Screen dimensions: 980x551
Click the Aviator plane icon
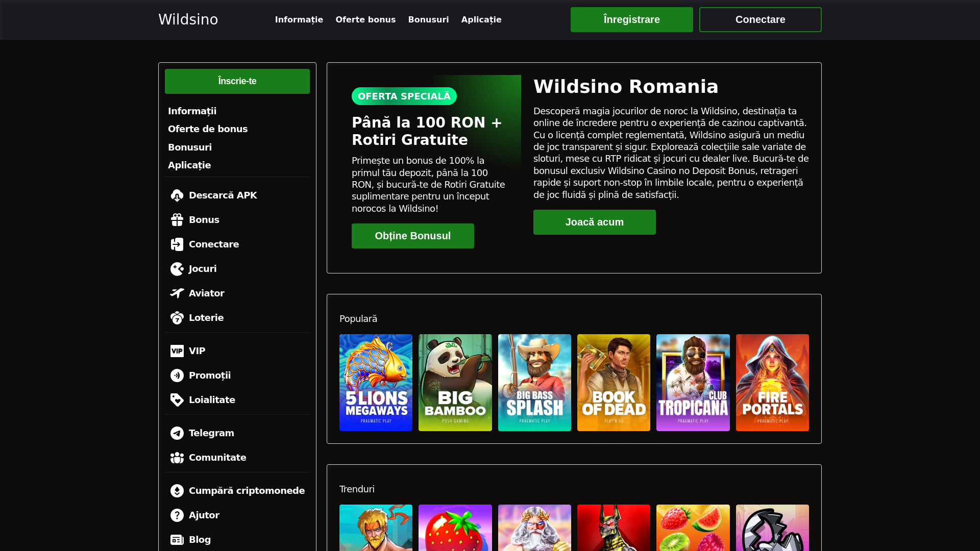pyautogui.click(x=177, y=293)
